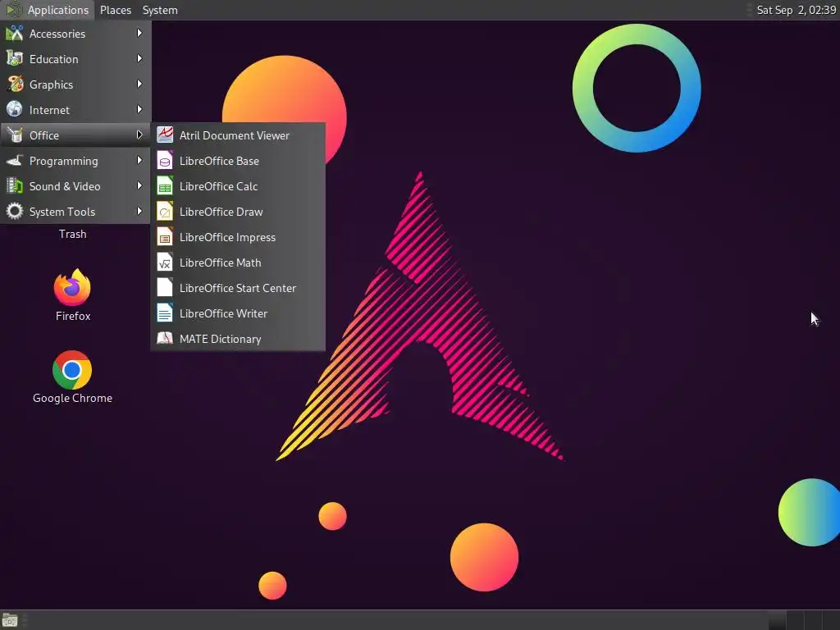The image size is (840, 630).
Task: Select the System Tools category label
Action: (62, 212)
